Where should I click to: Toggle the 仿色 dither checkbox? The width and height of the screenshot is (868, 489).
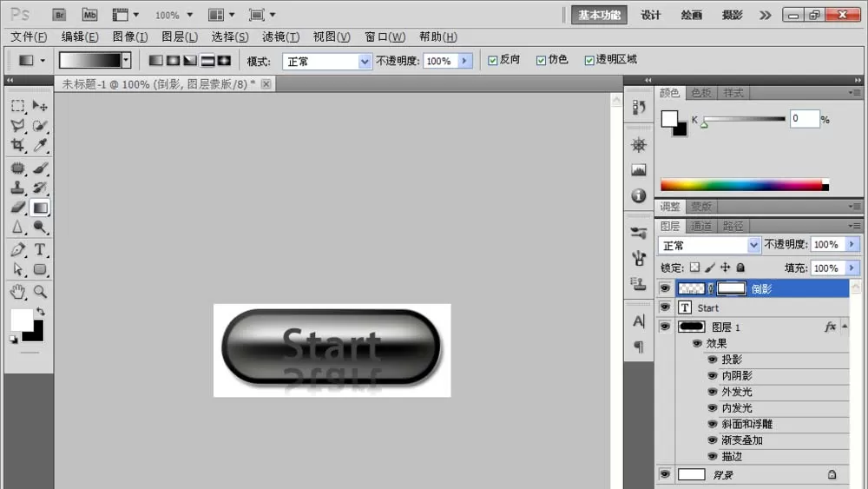[x=541, y=60]
